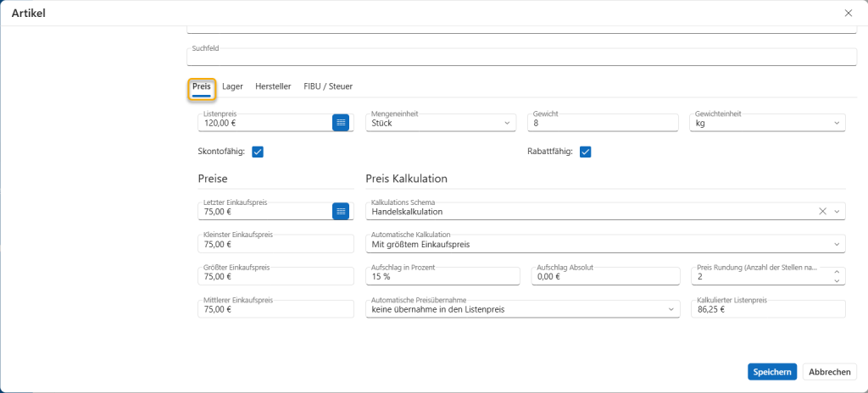868x393 pixels.
Task: Switch to the Lager tab
Action: (x=232, y=86)
